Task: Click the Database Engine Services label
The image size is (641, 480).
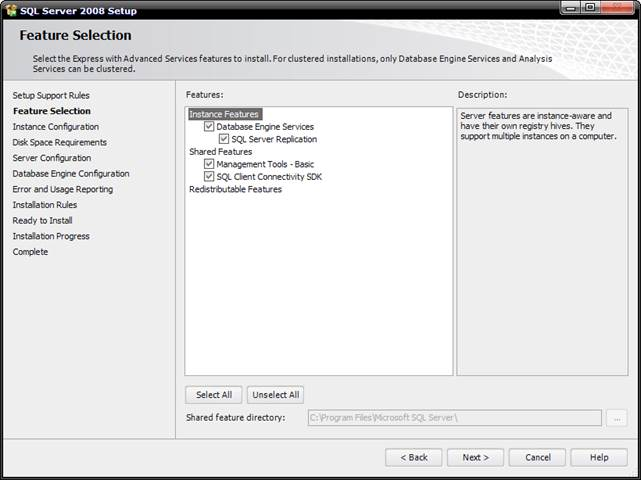Action: [x=265, y=127]
